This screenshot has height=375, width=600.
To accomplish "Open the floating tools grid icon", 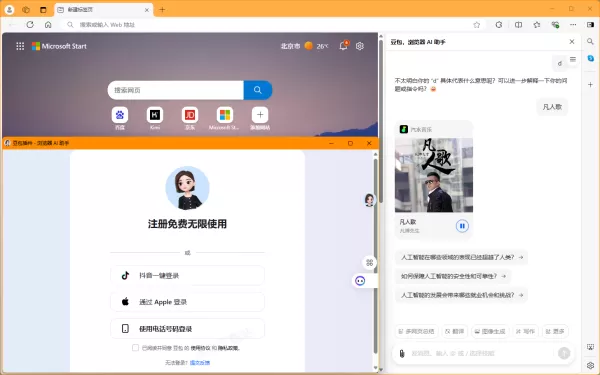I will tap(370, 262).
